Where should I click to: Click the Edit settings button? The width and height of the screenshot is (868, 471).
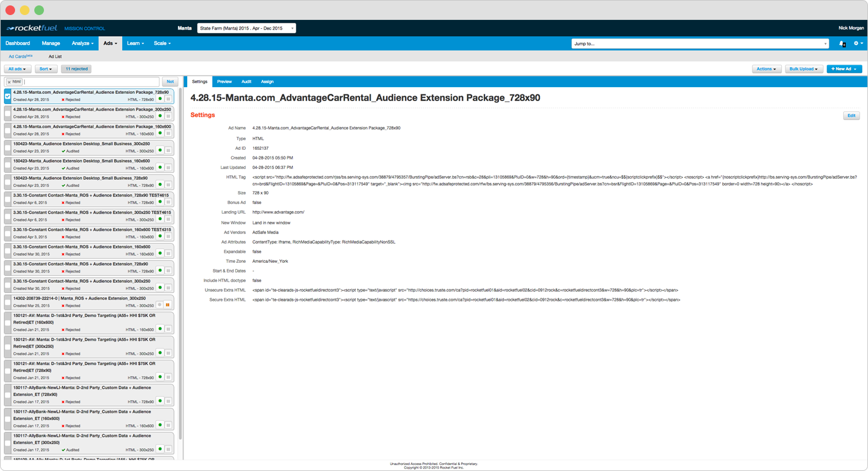pos(851,115)
